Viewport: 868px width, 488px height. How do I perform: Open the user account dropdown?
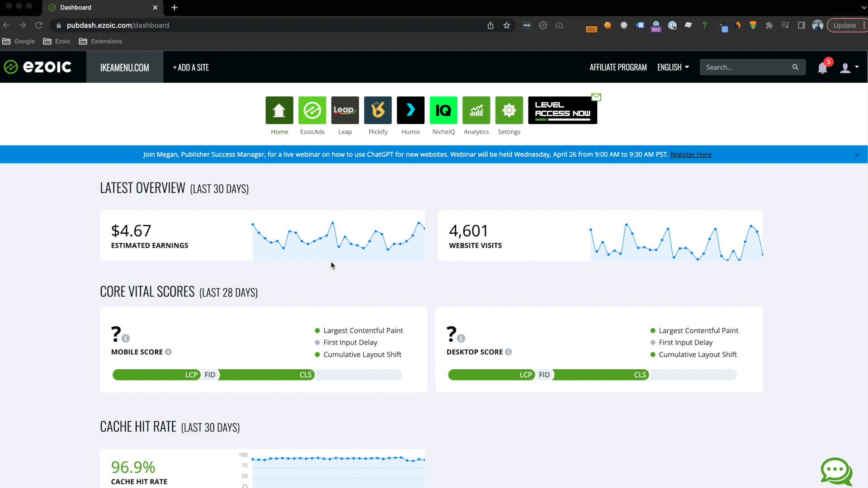pos(849,68)
